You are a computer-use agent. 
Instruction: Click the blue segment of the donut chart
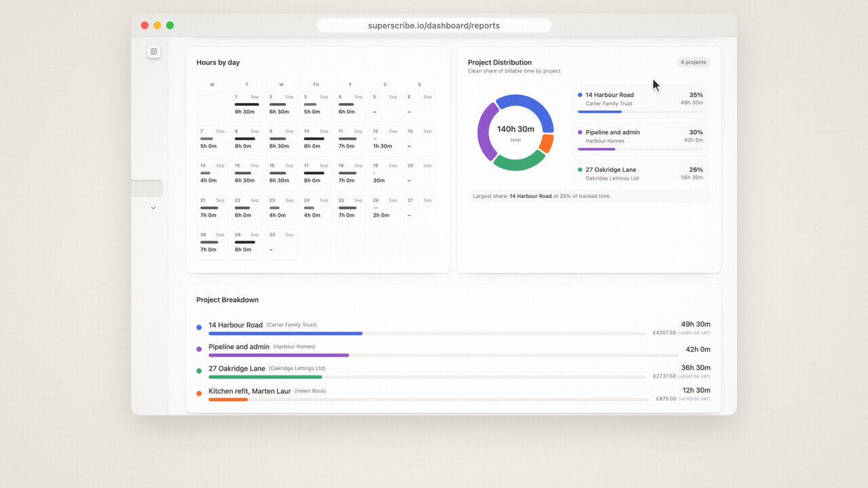532,108
